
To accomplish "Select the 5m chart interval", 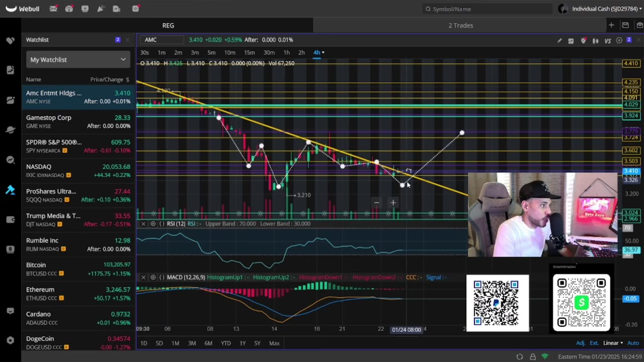I will 211,52.
